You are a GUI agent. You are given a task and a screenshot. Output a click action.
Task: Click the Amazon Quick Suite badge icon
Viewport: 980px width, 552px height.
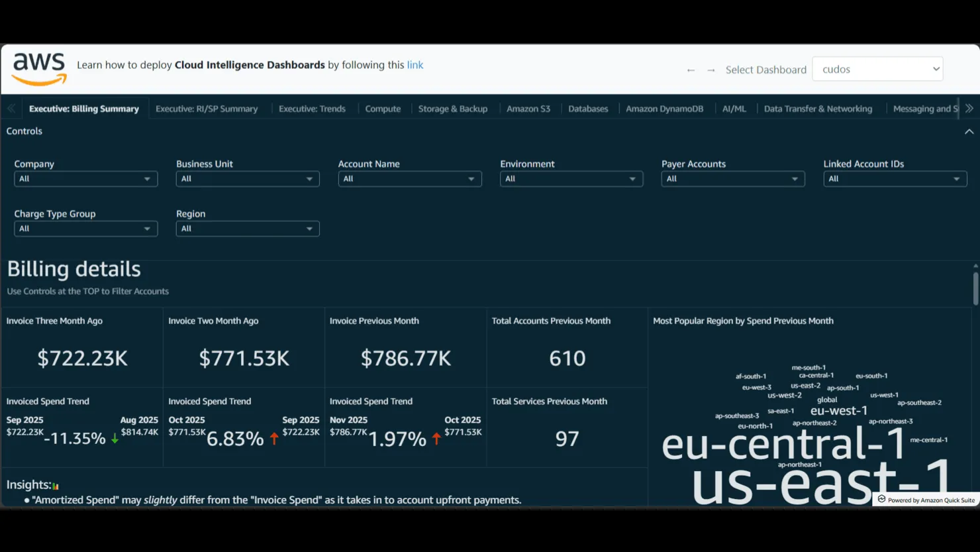click(881, 500)
